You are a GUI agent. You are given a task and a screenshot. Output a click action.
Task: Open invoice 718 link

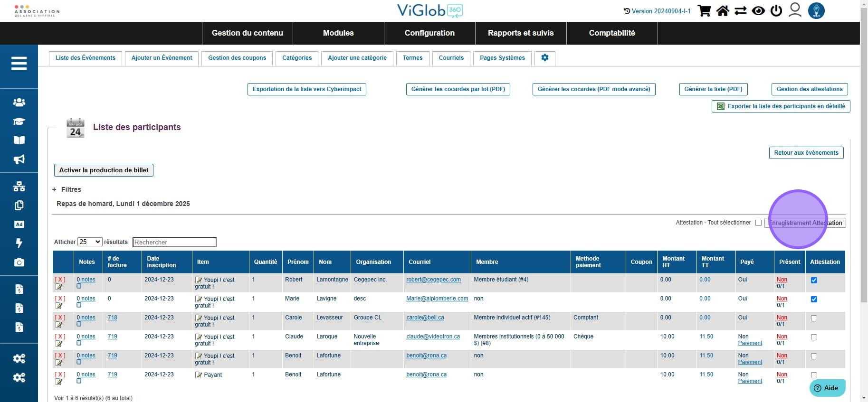112,318
